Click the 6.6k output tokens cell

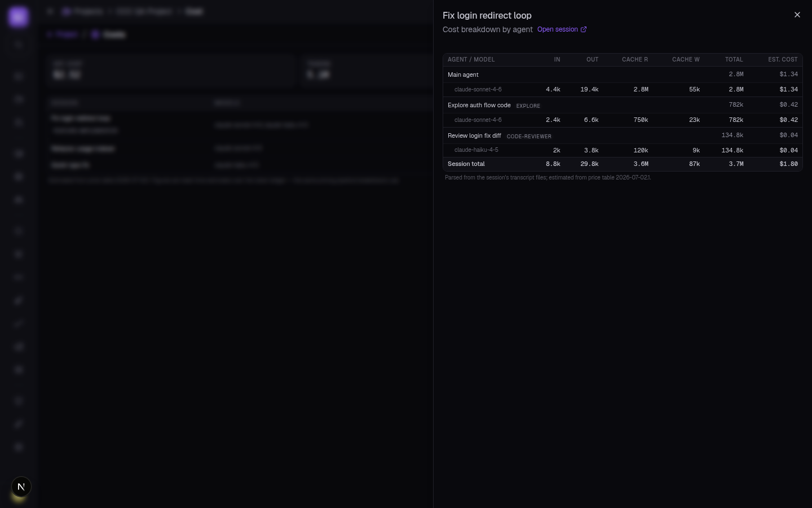point(591,120)
